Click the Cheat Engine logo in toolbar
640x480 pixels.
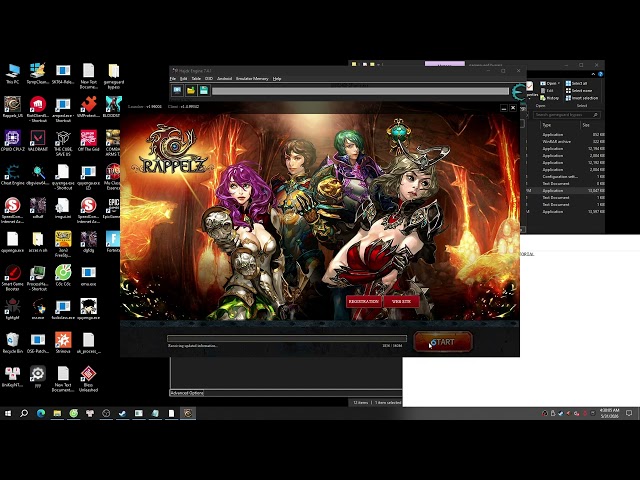pyautogui.click(x=519, y=92)
